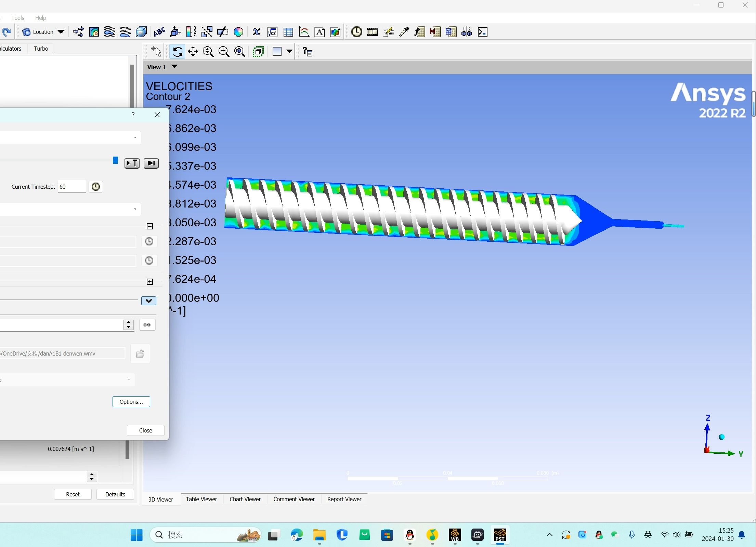This screenshot has width=756, height=547.
Task: Insert a Vector plot from toolbar
Action: tap(78, 32)
